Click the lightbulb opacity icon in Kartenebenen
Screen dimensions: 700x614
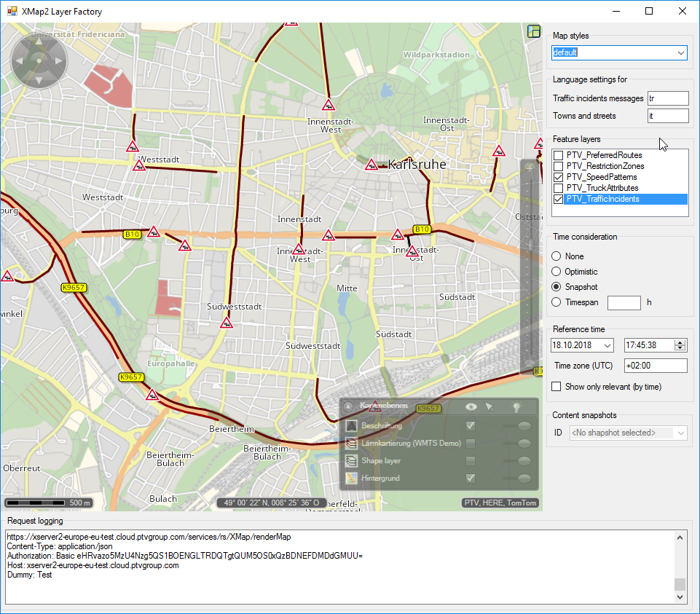pos(516,407)
